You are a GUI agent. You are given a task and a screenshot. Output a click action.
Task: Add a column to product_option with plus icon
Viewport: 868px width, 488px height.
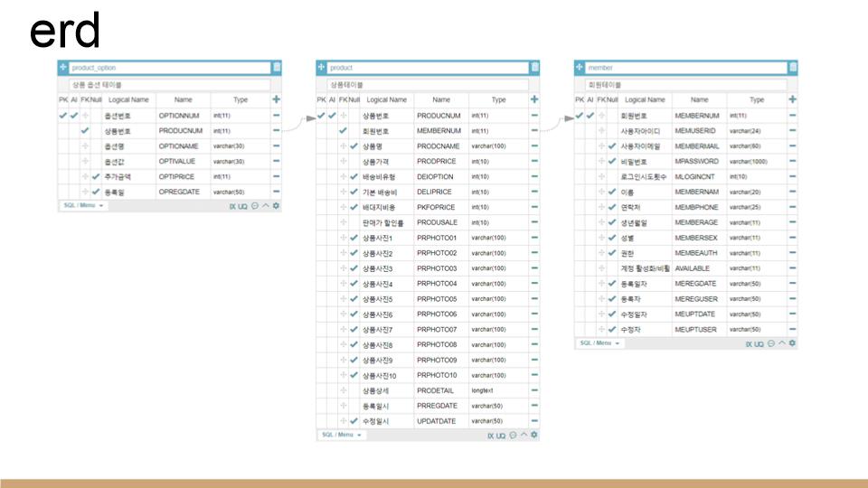[x=277, y=99]
